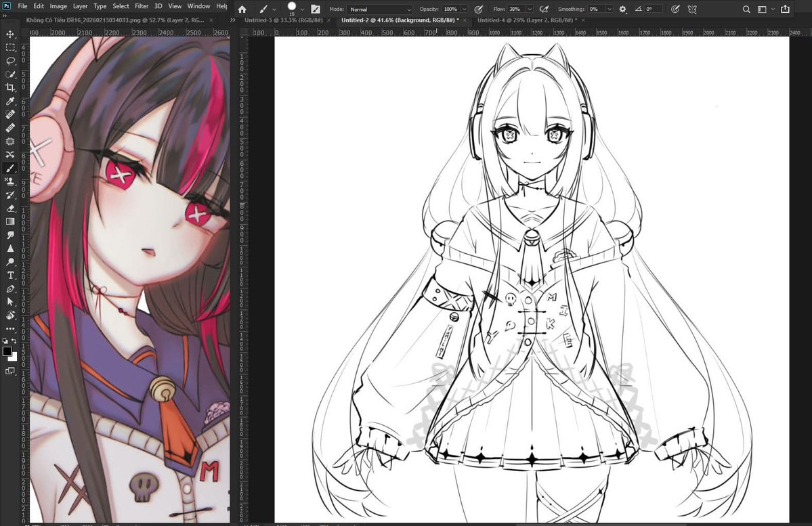Select the Move tool
Screen dimensions: 812x526
10,34
